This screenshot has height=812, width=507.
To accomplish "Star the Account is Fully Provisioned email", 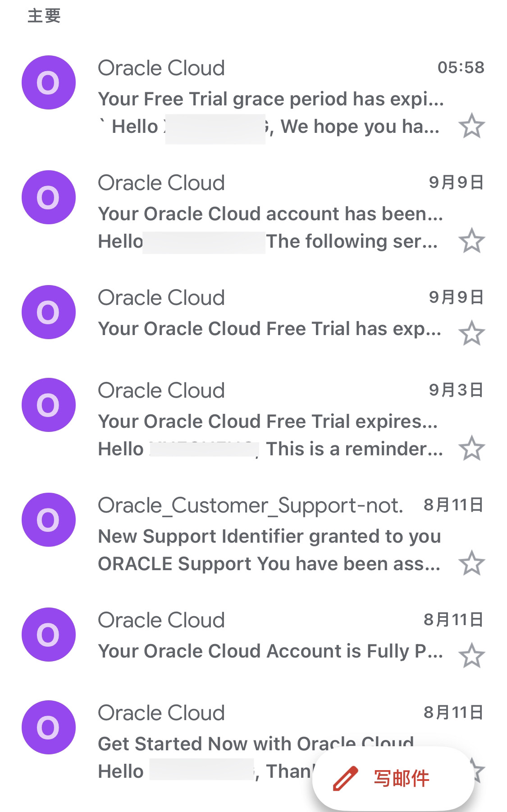I will point(471,655).
